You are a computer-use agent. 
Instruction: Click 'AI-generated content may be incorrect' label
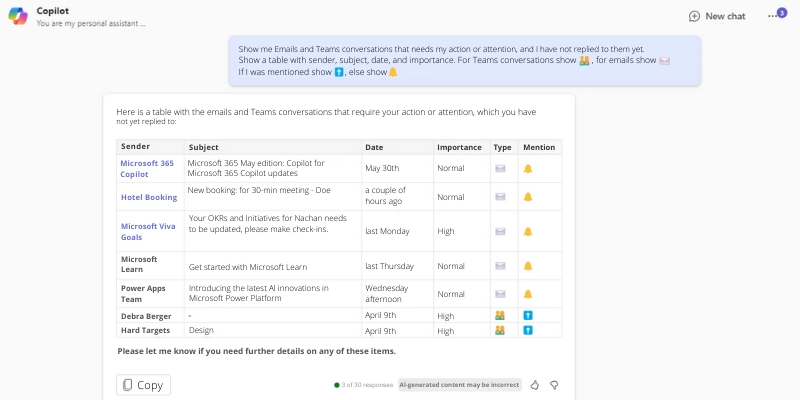(459, 385)
